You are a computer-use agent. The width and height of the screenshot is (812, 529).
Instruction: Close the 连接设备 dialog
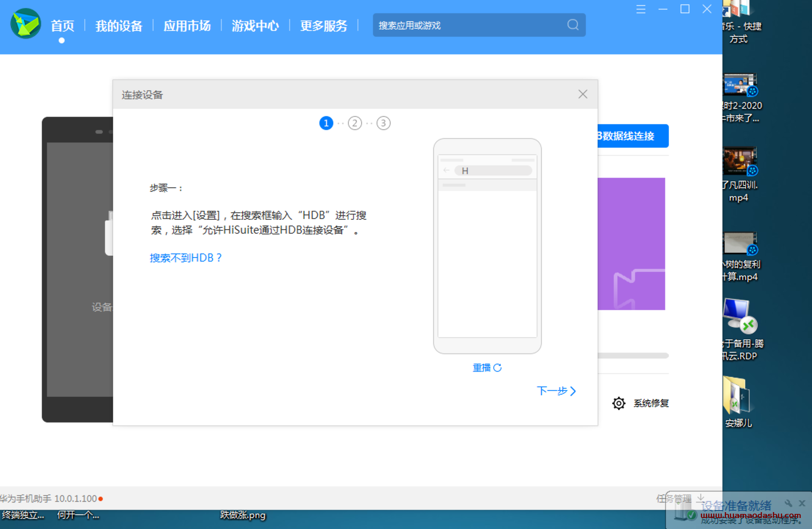583,94
